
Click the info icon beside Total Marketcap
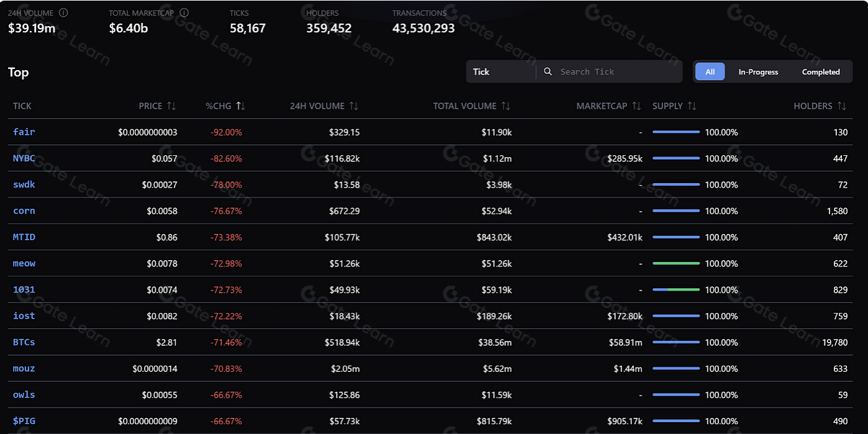(184, 12)
